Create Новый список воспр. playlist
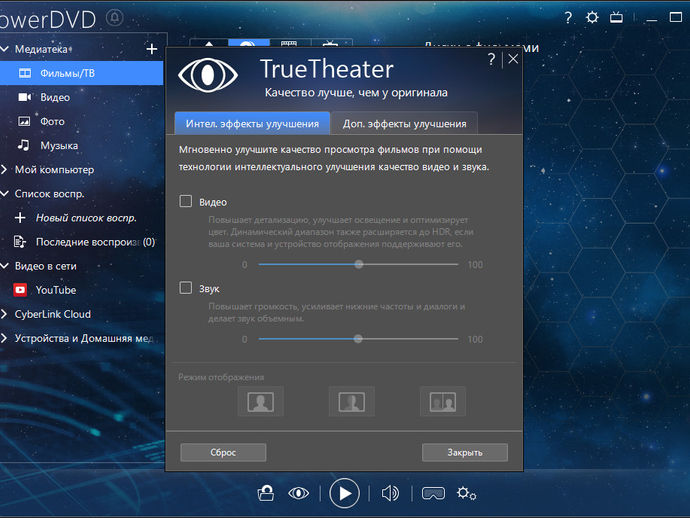 coord(86,217)
